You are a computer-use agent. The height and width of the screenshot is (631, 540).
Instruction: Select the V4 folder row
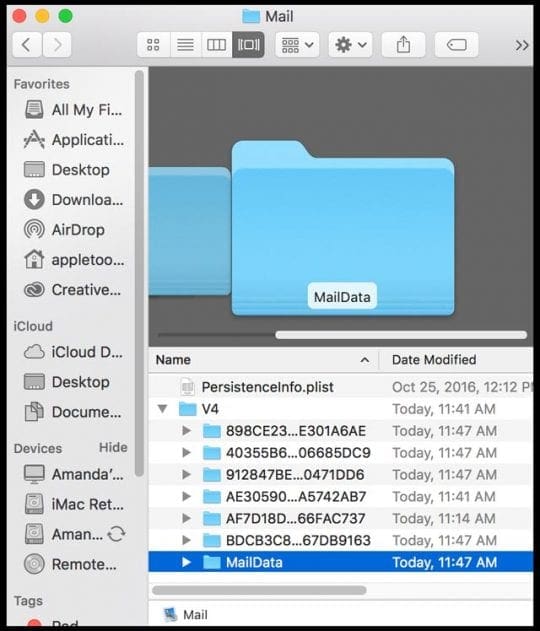[x=340, y=409]
